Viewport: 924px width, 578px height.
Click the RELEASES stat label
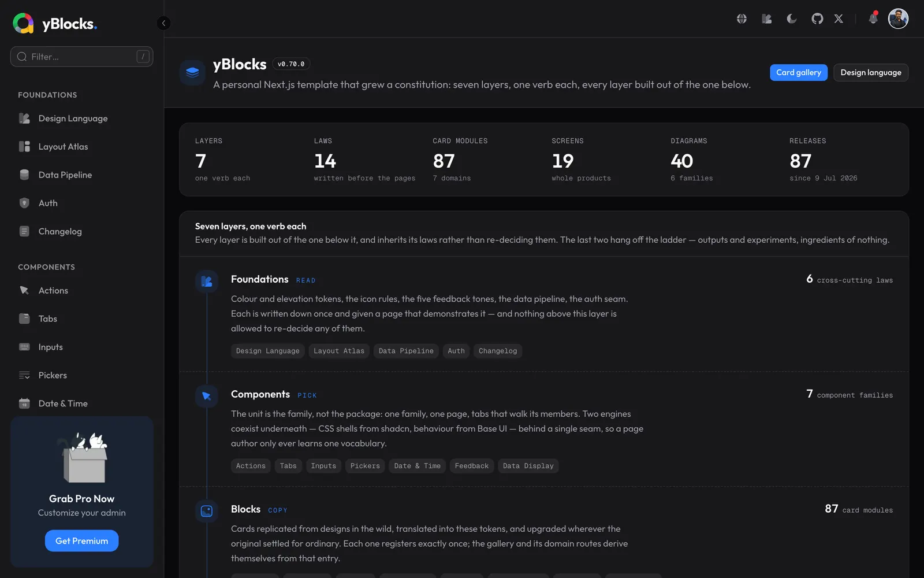(808, 141)
